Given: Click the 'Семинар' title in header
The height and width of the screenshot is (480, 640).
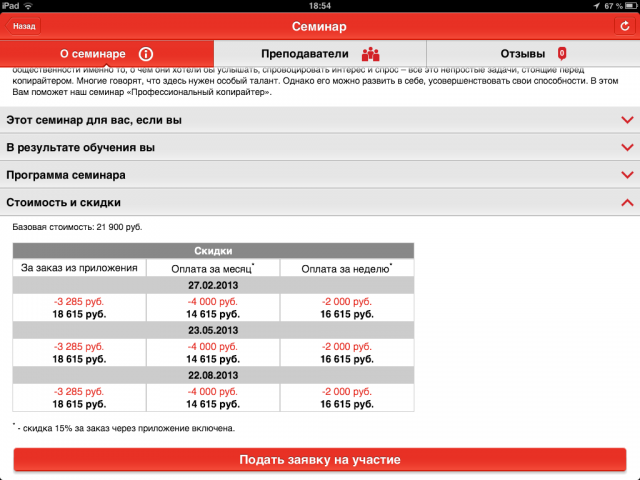Looking at the screenshot, I should click(x=319, y=27).
